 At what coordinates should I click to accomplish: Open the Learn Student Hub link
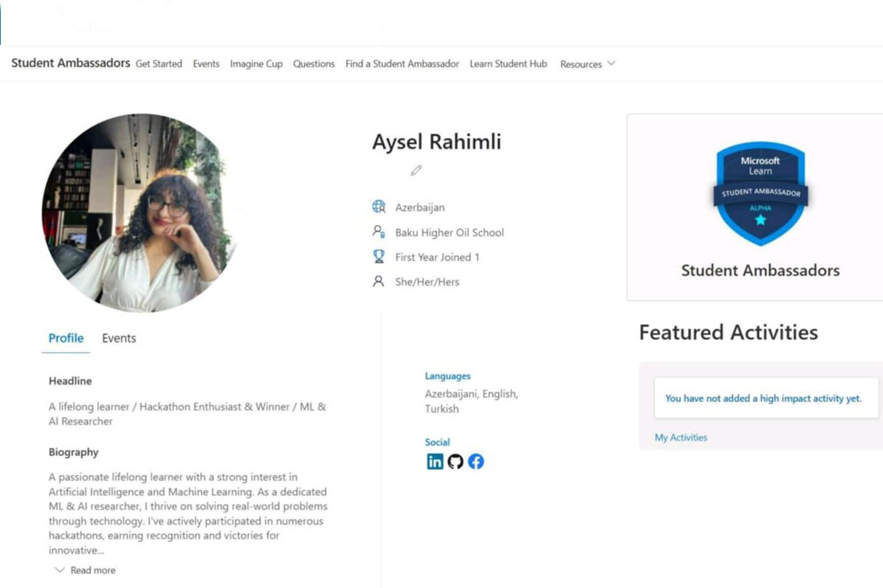pyautogui.click(x=509, y=64)
